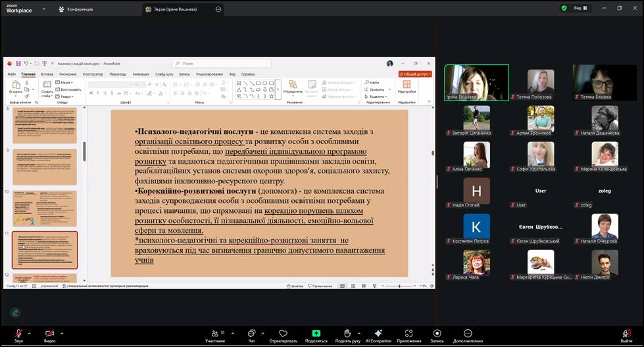Turn on camera with Видео button
This screenshot has height=347, width=644.
tap(49, 333)
